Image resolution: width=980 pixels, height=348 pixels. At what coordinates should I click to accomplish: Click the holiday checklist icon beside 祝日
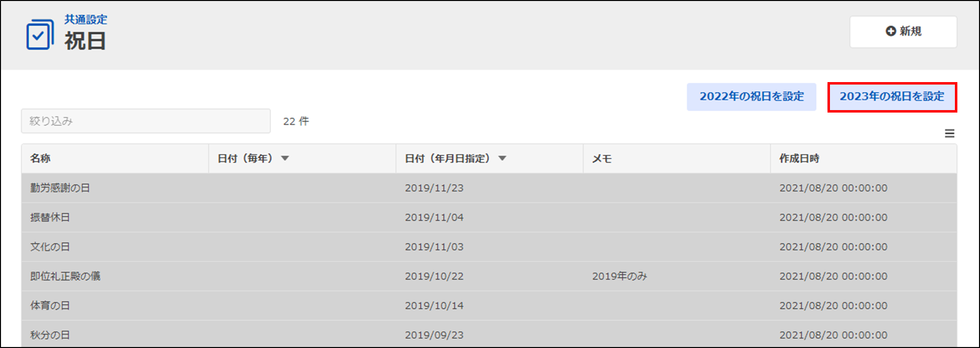[39, 34]
